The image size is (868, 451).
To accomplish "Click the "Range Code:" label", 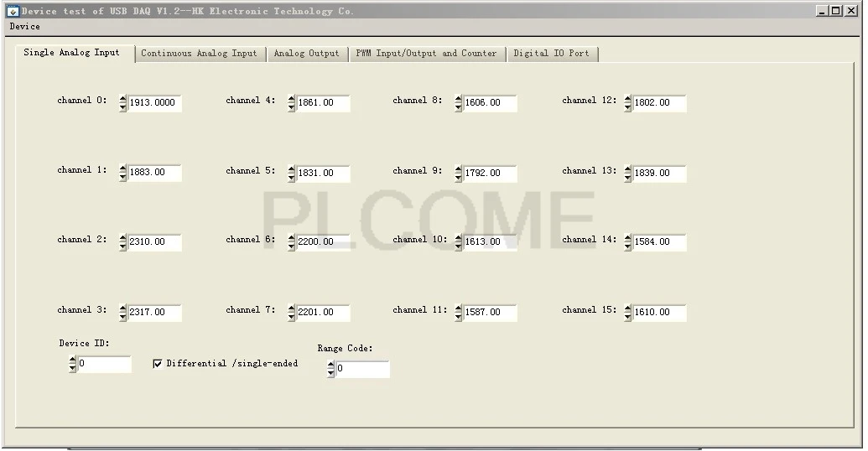I will [345, 349].
